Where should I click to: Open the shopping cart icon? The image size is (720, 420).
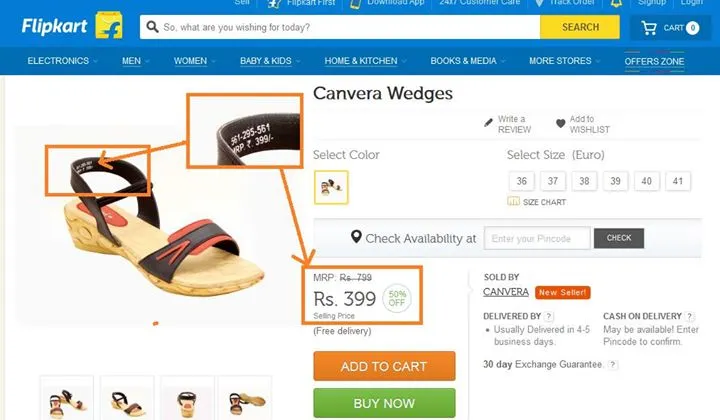pos(649,28)
